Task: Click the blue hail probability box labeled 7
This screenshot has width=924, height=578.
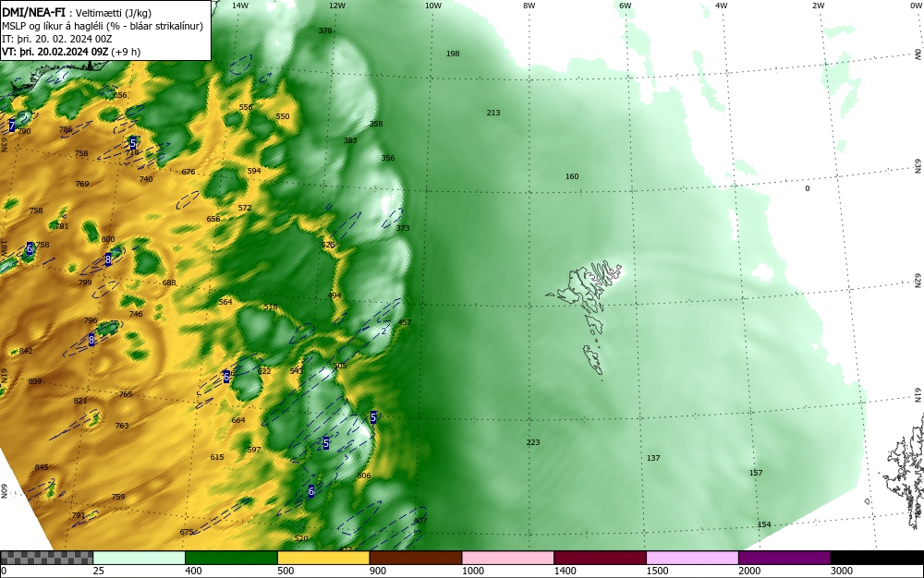Action: (12, 126)
